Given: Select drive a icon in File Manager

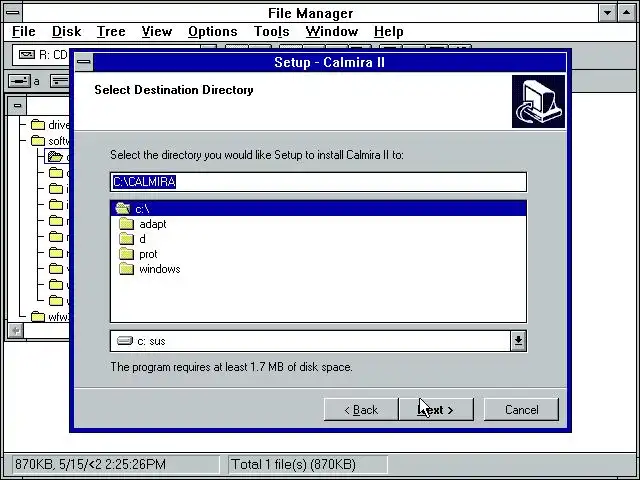Looking at the screenshot, I should tap(19, 81).
